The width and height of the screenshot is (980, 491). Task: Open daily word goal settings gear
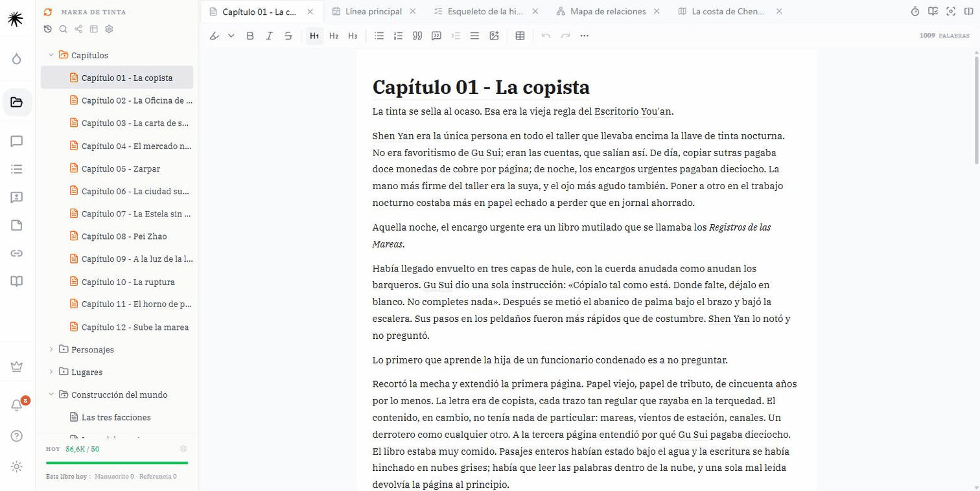183,449
